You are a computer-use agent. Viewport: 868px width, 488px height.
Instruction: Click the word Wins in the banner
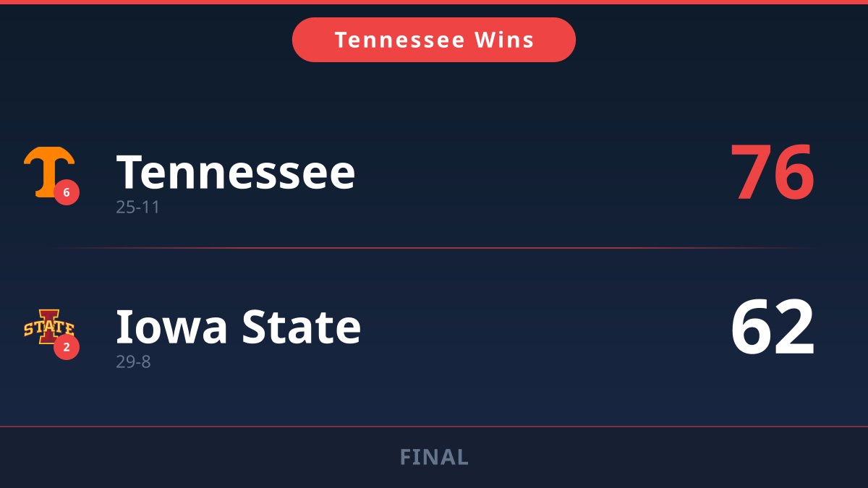point(504,40)
